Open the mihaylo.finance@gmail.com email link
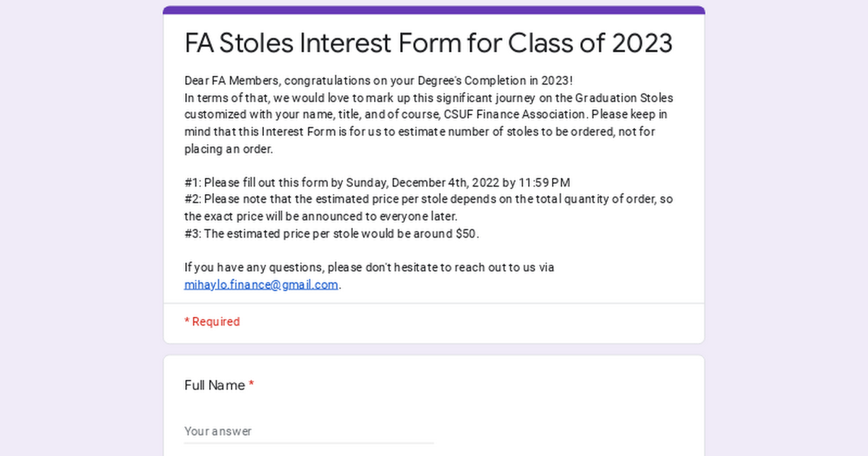This screenshot has width=868, height=456. point(261,284)
